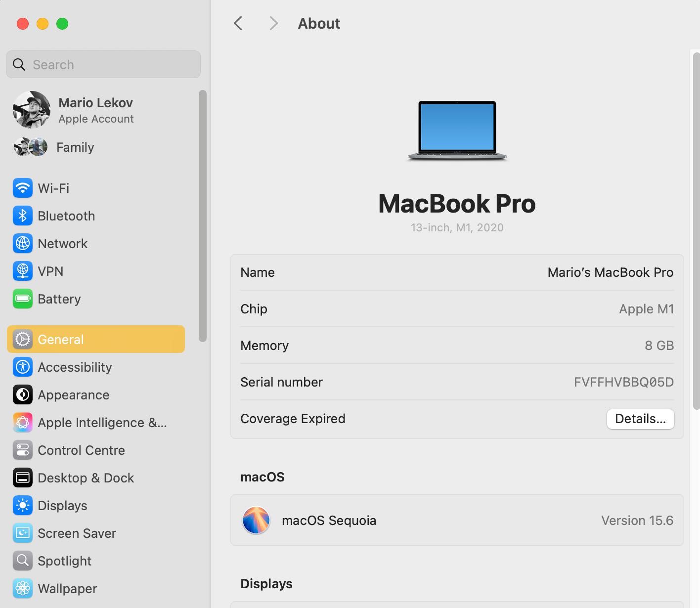Select Wi-Fi label in sidebar
Image resolution: width=700 pixels, height=608 pixels.
coord(53,188)
